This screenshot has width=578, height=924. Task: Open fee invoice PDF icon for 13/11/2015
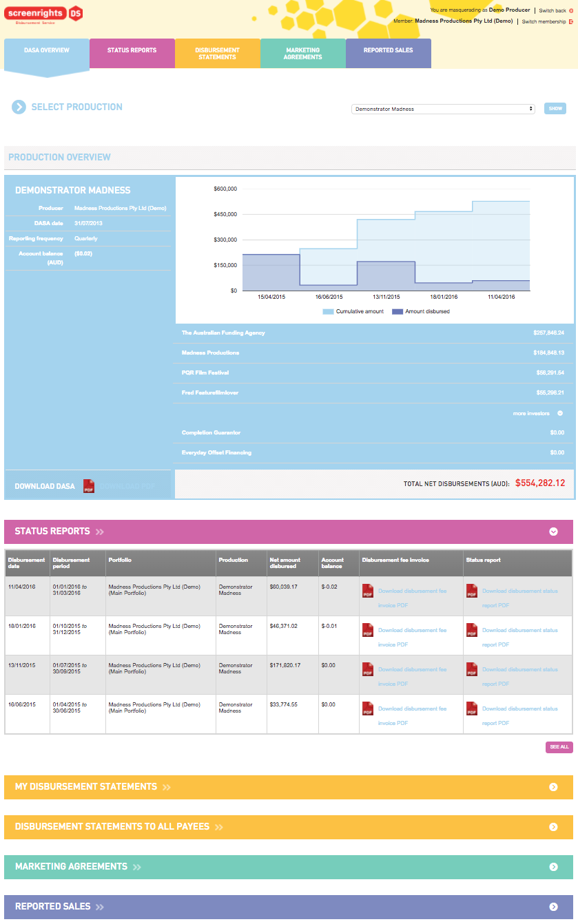(367, 669)
